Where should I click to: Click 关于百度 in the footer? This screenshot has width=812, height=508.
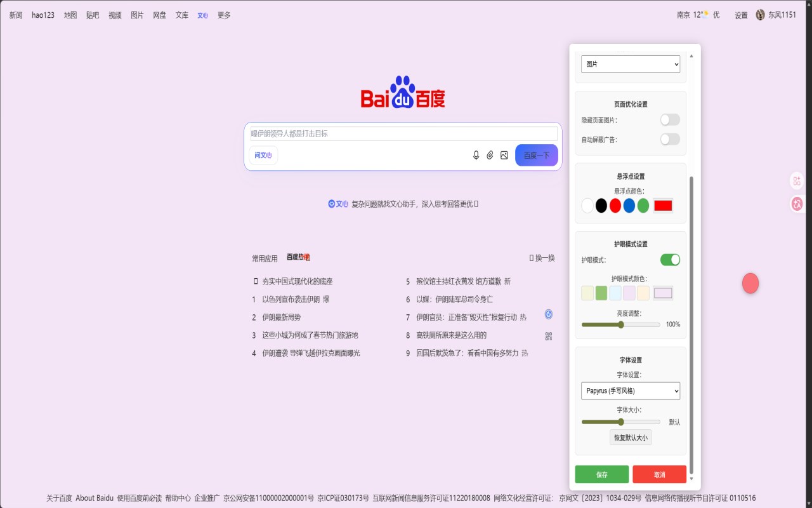[x=59, y=498]
